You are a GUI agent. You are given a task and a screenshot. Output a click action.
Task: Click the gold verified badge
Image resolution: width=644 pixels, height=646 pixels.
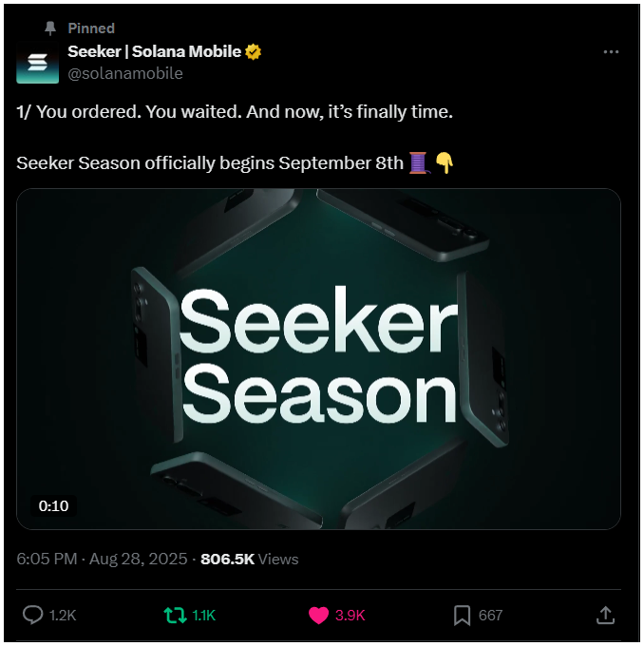[253, 52]
